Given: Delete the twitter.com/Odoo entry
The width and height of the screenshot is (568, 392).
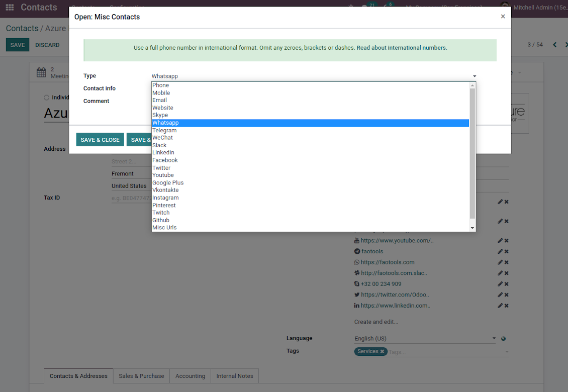Looking at the screenshot, I should 506,295.
